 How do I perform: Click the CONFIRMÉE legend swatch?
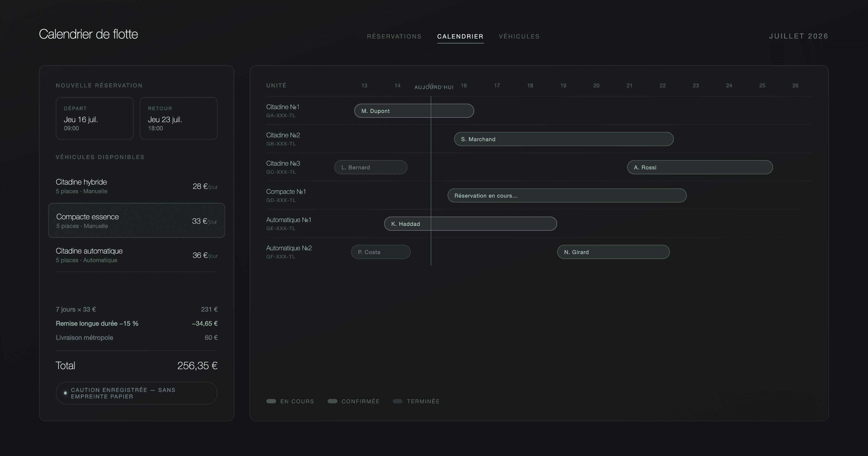[333, 401]
